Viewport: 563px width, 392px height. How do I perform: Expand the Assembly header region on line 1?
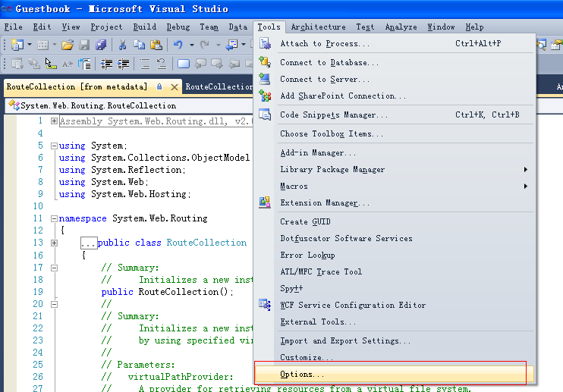click(54, 121)
